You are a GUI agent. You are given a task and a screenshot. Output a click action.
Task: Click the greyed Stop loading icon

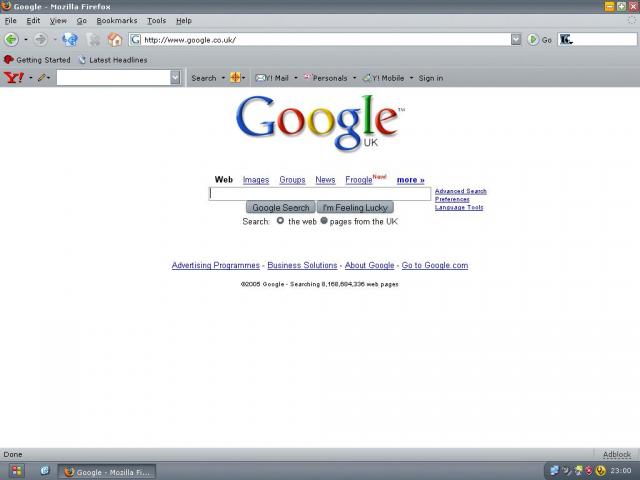pyautogui.click(x=93, y=40)
